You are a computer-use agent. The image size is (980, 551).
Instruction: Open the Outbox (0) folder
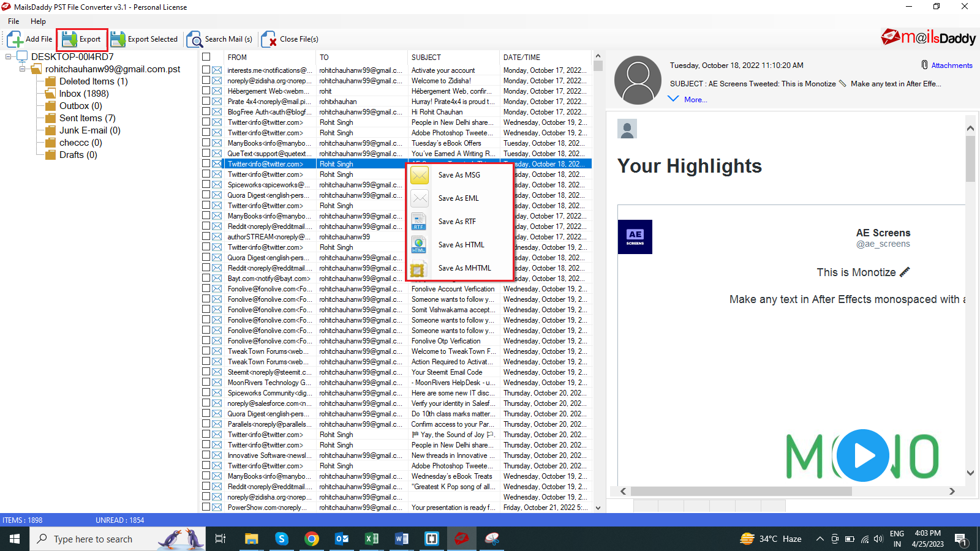pos(80,106)
